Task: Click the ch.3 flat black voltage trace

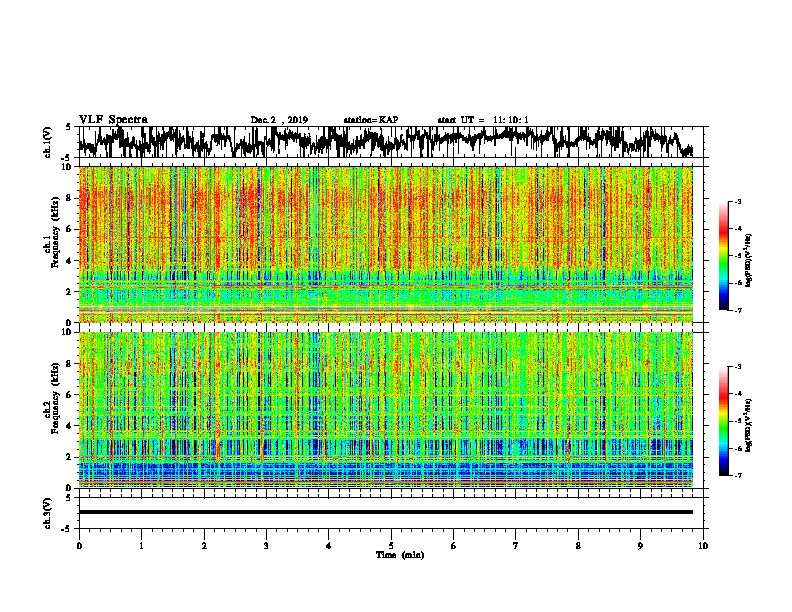Action: [385, 512]
